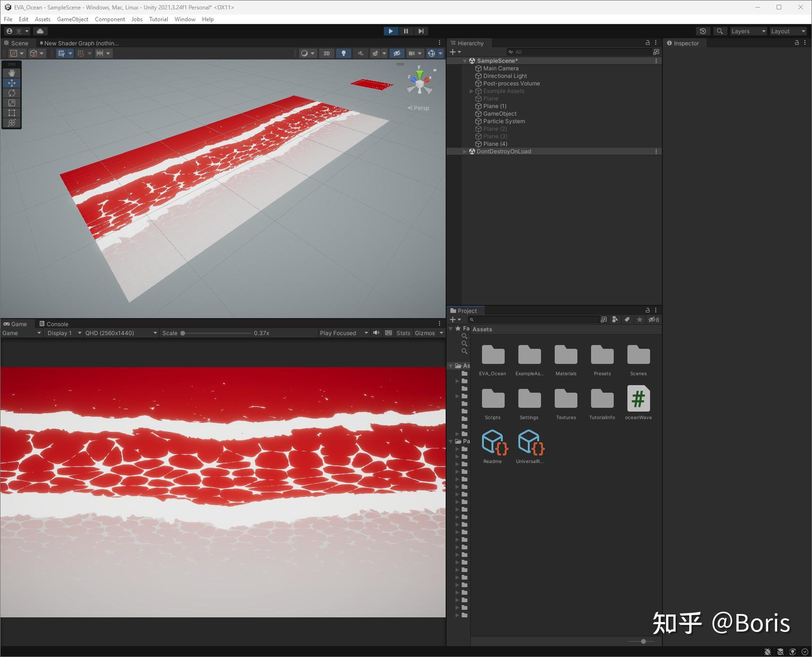The image size is (812, 657).
Task: Open the Play Focused dropdown in Game view
Action: 343,333
